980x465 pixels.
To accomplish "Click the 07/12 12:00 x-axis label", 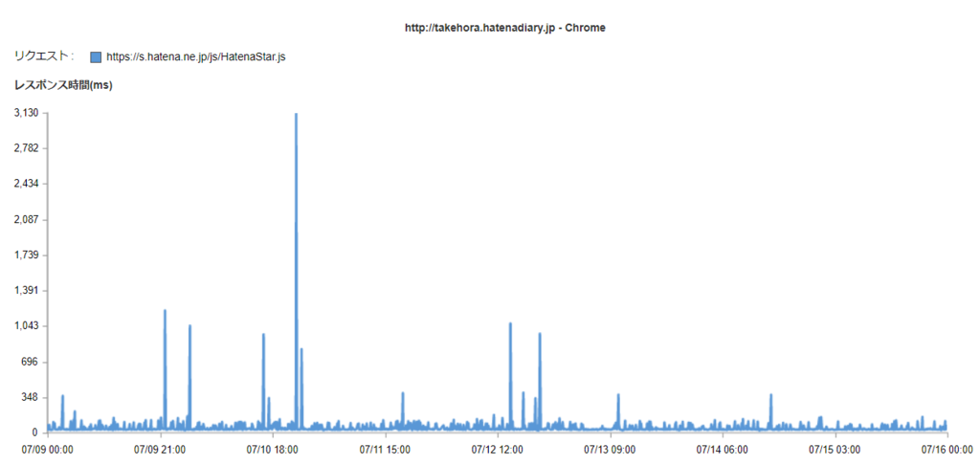I will 498,450.
